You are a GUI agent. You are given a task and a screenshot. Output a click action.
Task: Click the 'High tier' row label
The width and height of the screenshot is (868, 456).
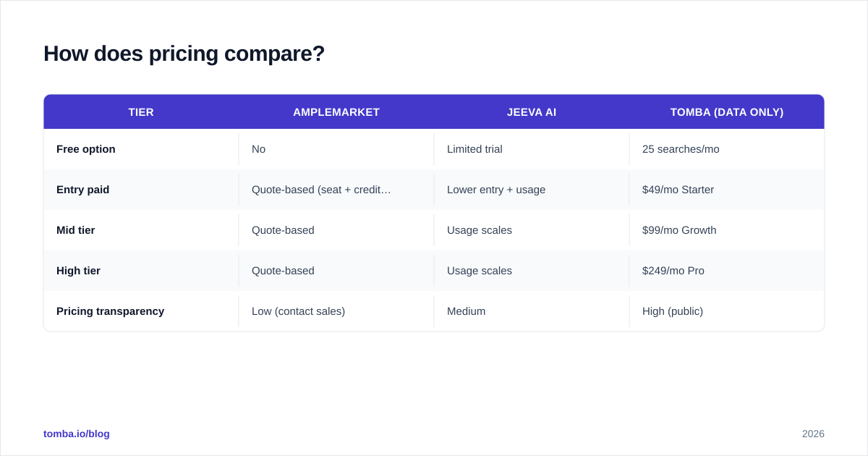(79, 271)
